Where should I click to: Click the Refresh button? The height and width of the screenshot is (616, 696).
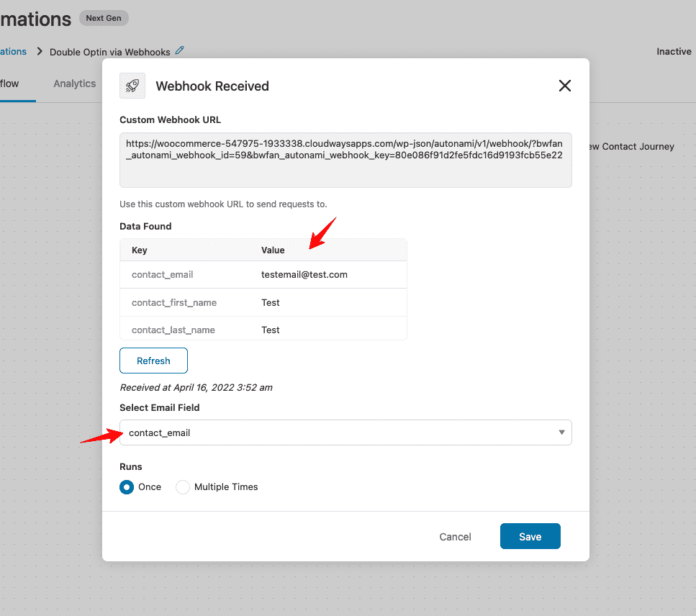tap(153, 361)
